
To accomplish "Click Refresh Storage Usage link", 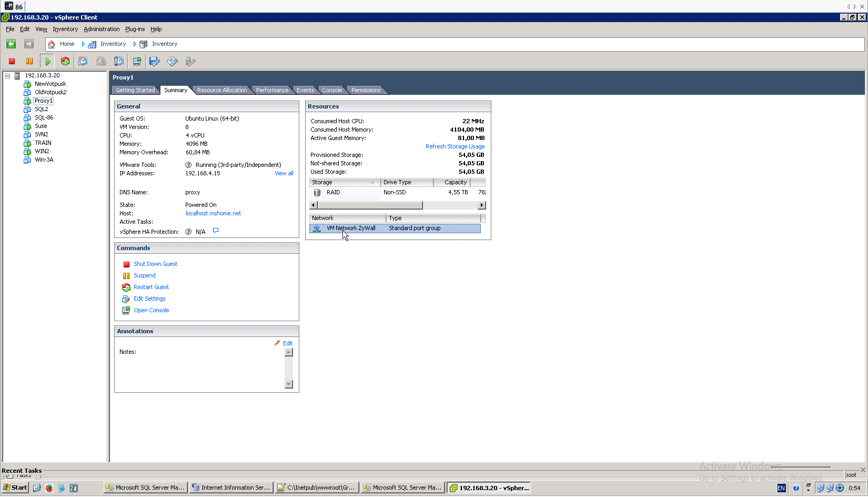I will pos(455,147).
